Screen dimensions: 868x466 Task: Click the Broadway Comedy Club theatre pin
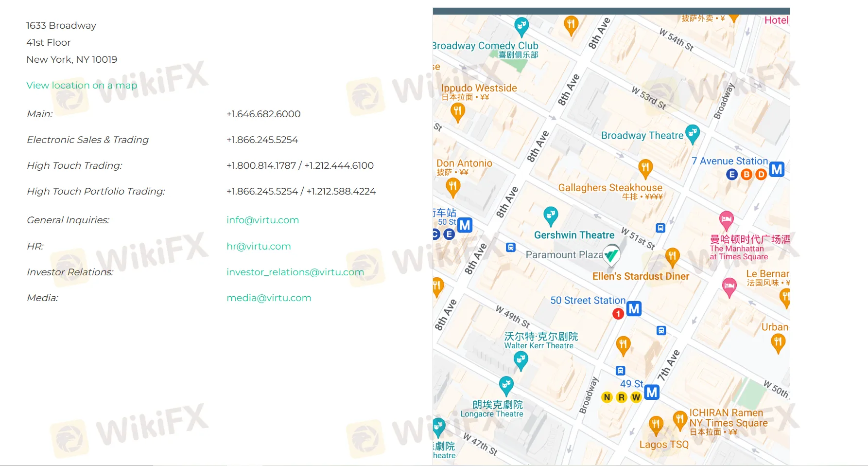click(521, 26)
